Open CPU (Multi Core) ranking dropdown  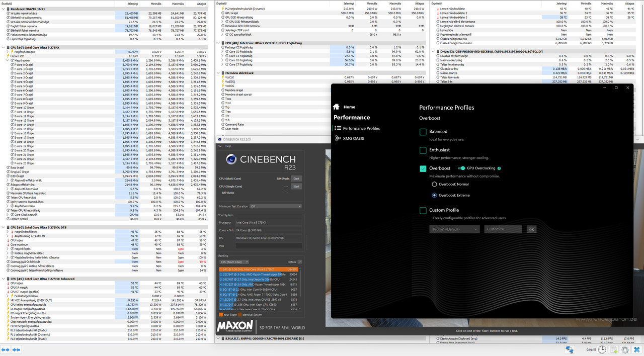pyautogui.click(x=233, y=262)
